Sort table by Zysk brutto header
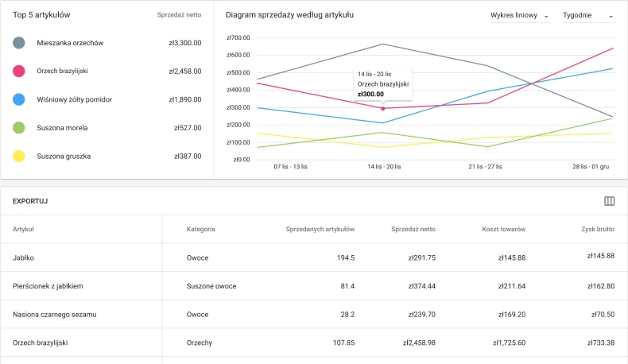This screenshot has height=364, width=628. tap(597, 229)
